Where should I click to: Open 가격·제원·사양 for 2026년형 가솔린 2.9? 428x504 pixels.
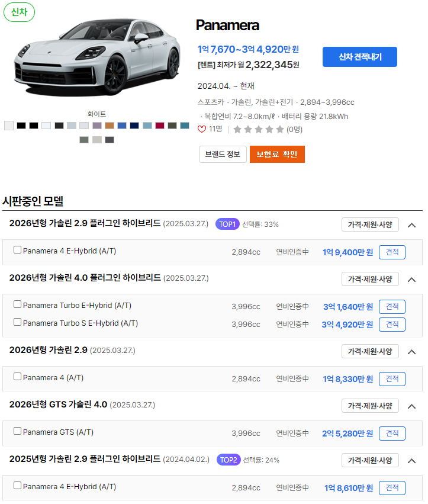pos(370,351)
